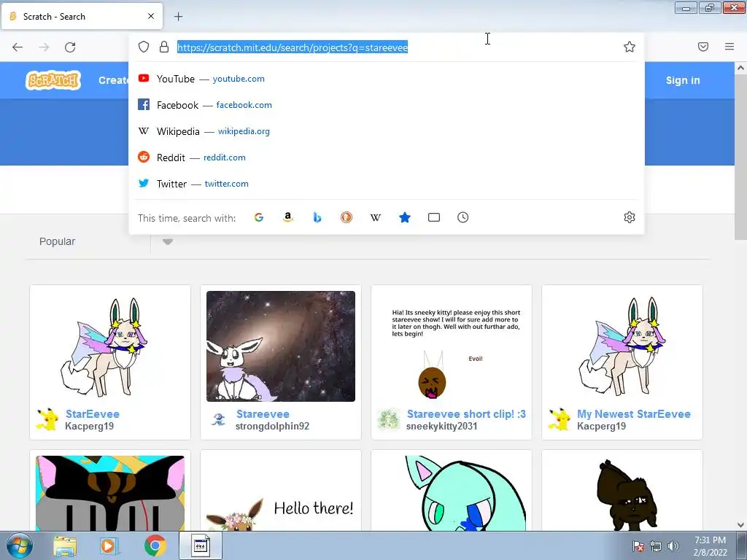Search this time with Google icon
Viewport: 747px width, 560px height.
tap(259, 217)
